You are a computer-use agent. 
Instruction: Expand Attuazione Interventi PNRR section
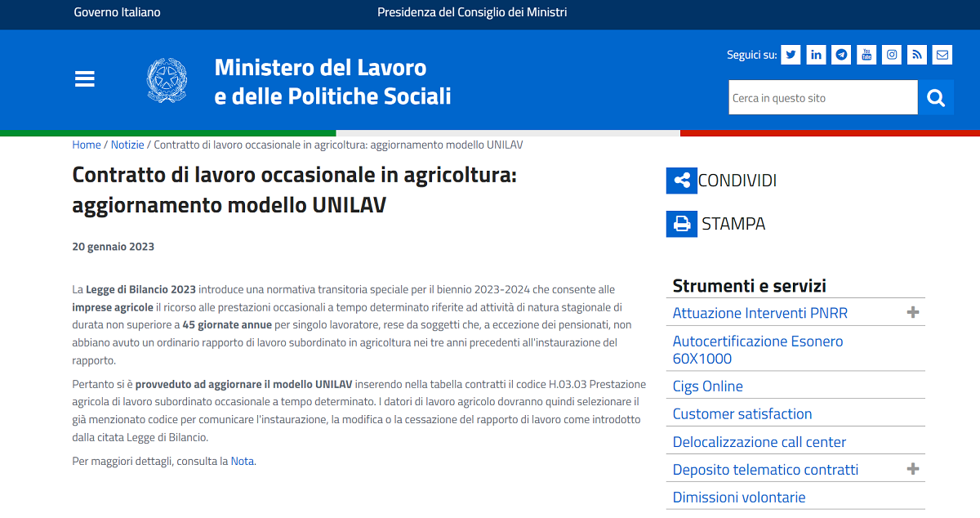(x=911, y=311)
